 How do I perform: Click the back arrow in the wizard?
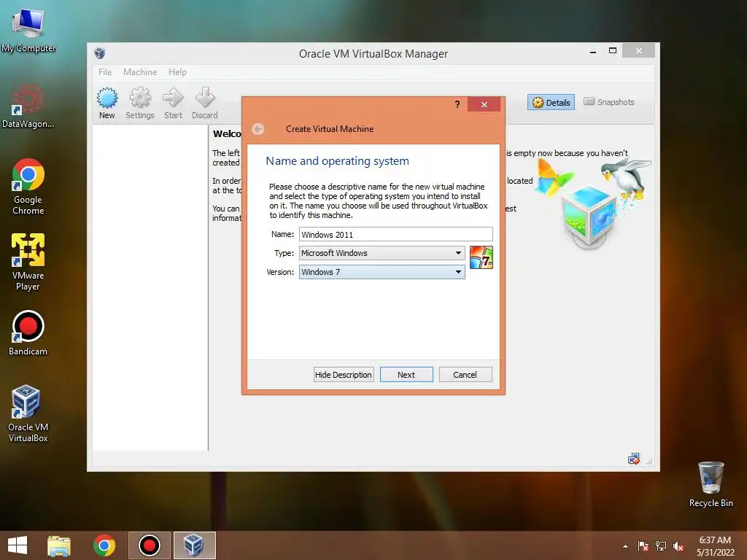click(x=258, y=129)
